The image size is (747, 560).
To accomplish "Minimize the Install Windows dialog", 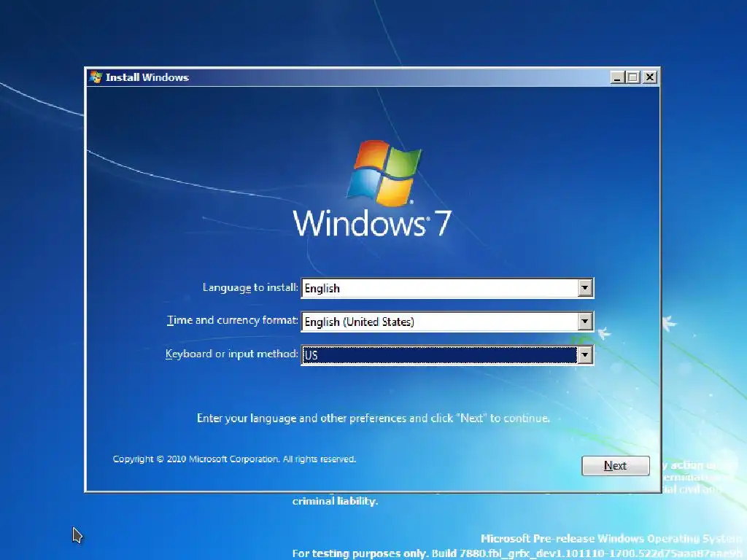I will click(617, 77).
